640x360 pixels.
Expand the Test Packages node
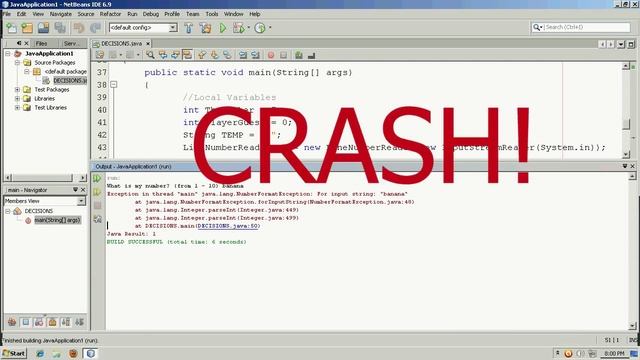click(x=17, y=89)
